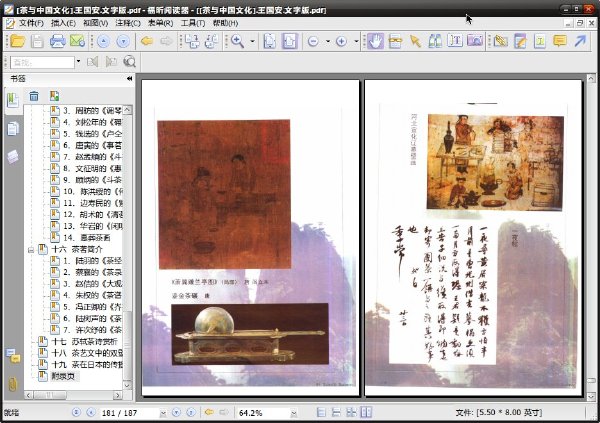Click first page button in status bar
The width and height of the screenshot is (600, 423).
point(77,412)
